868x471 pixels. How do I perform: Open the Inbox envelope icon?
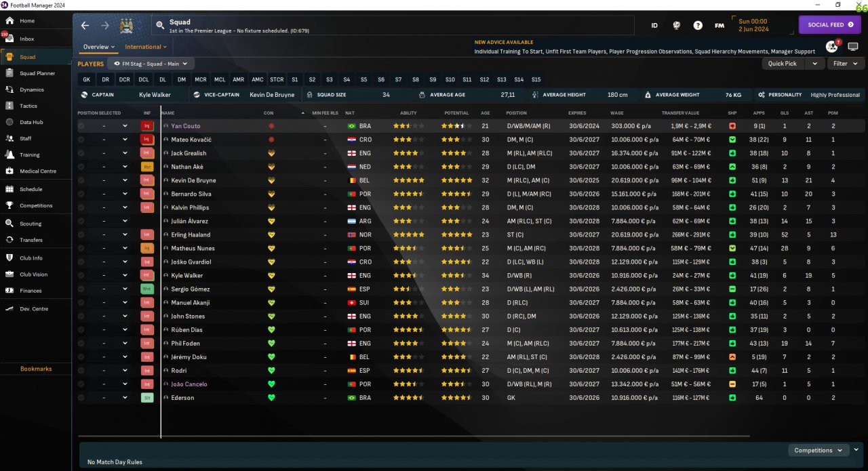tap(9, 39)
